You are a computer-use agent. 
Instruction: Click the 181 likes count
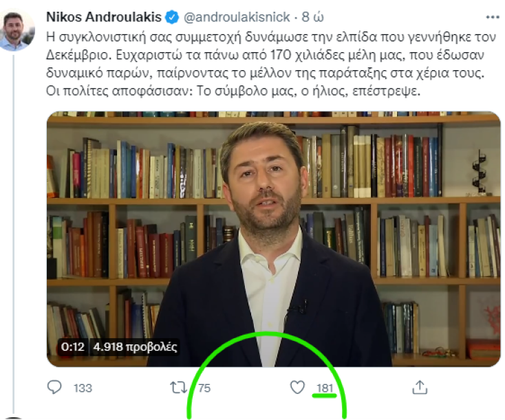[x=325, y=388]
